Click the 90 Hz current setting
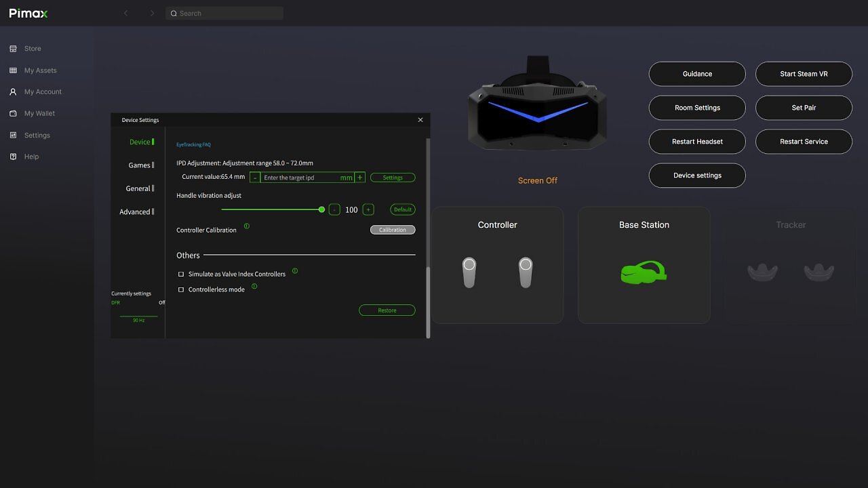 click(x=138, y=320)
